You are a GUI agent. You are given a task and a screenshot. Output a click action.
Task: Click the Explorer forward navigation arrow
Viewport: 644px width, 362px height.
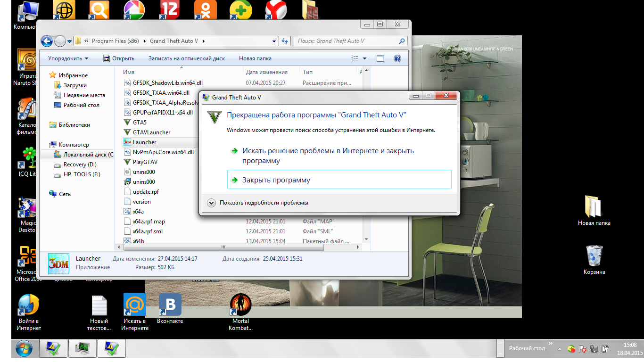pos(60,41)
